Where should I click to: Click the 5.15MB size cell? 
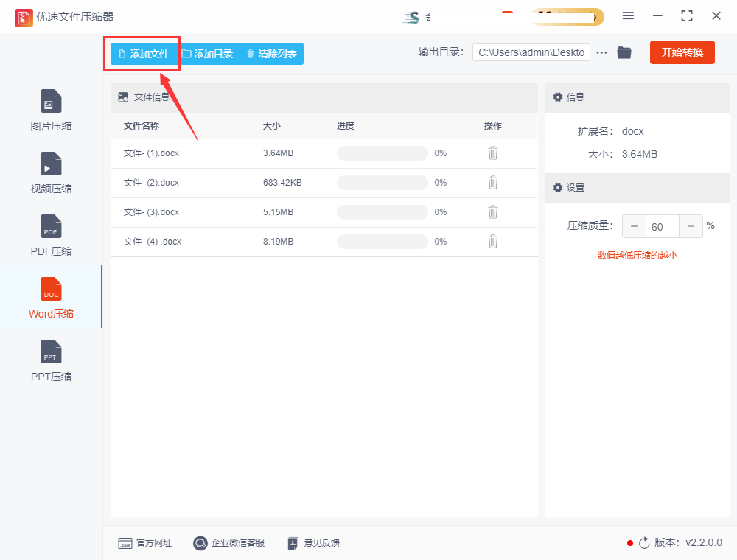pyautogui.click(x=279, y=212)
